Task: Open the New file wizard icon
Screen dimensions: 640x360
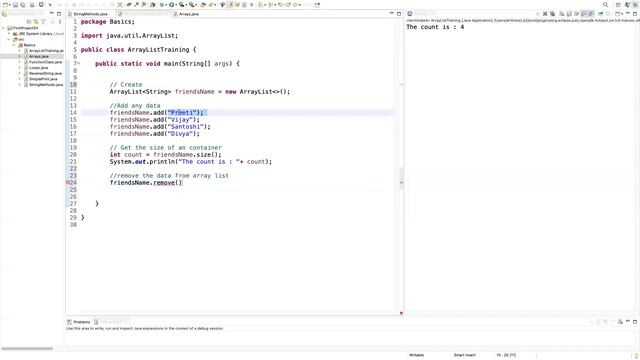Action: pos(5,4)
